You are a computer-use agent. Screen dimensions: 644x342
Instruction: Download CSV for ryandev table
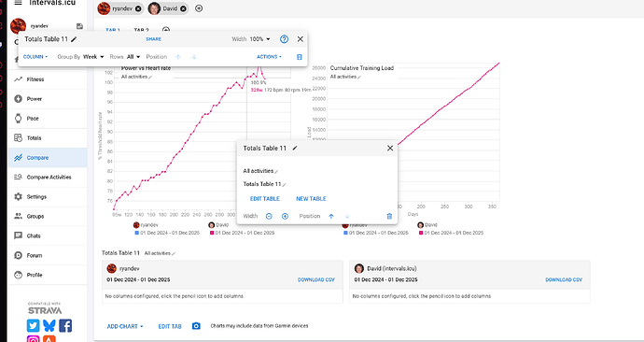[316, 279]
